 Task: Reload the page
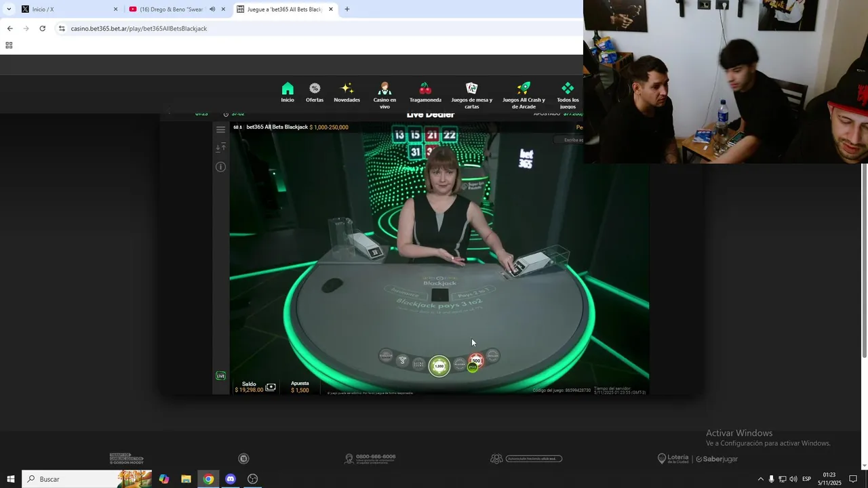[x=42, y=28]
